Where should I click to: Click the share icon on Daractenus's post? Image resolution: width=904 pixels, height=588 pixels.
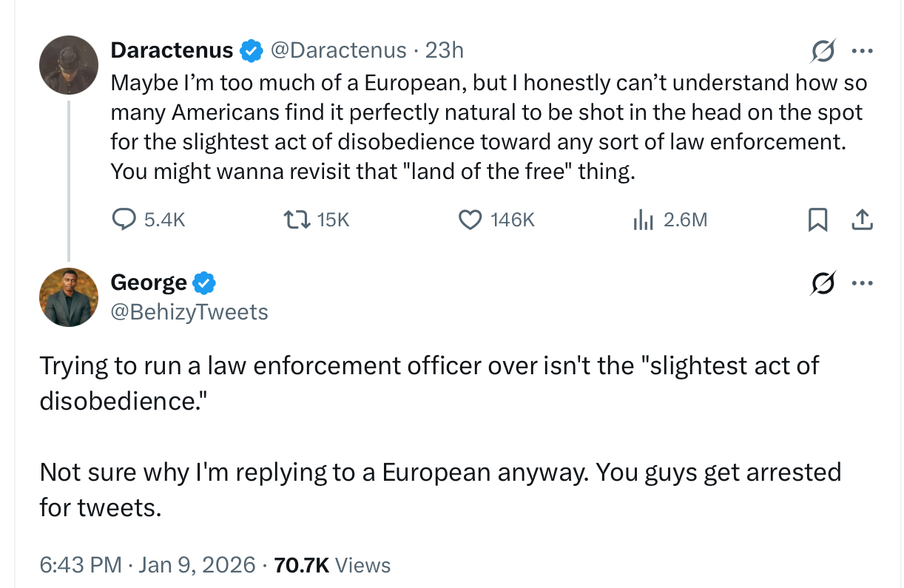863,219
